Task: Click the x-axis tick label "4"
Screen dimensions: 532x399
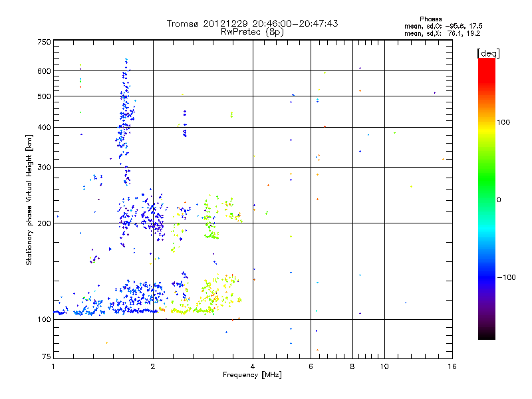Action: coord(253,366)
